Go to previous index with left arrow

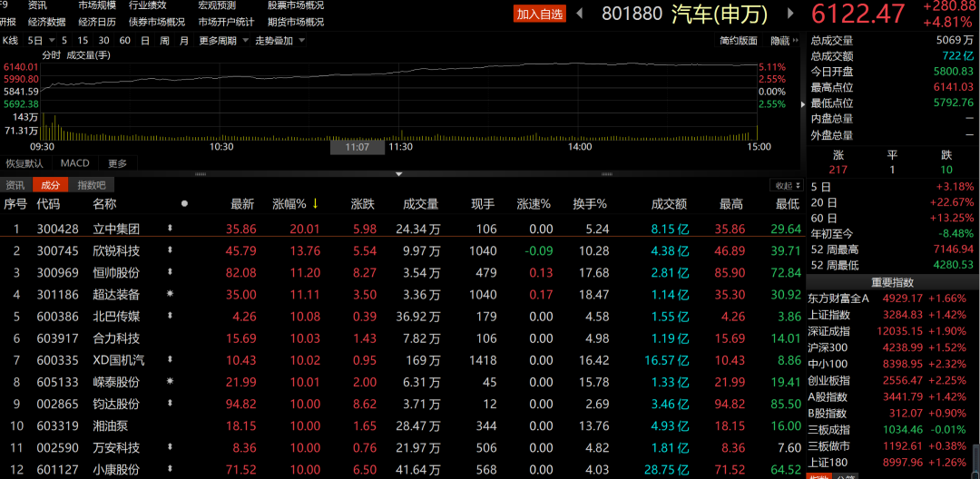coord(579,13)
